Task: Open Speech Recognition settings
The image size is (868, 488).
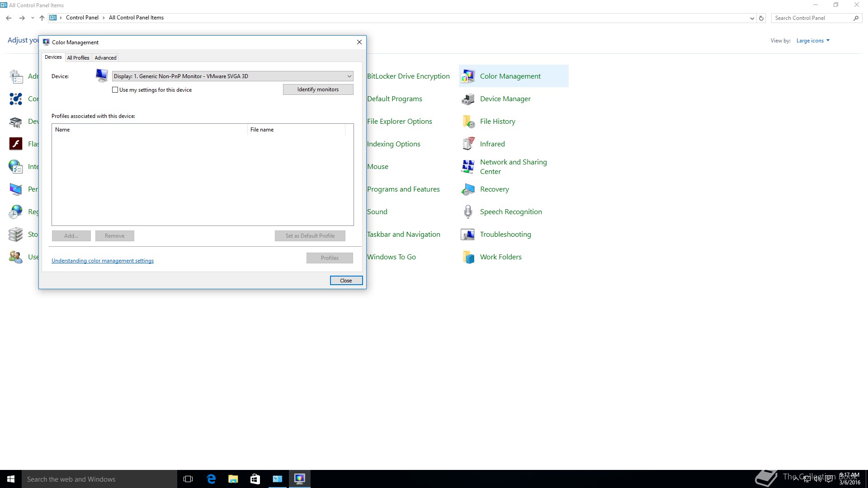Action: click(510, 211)
